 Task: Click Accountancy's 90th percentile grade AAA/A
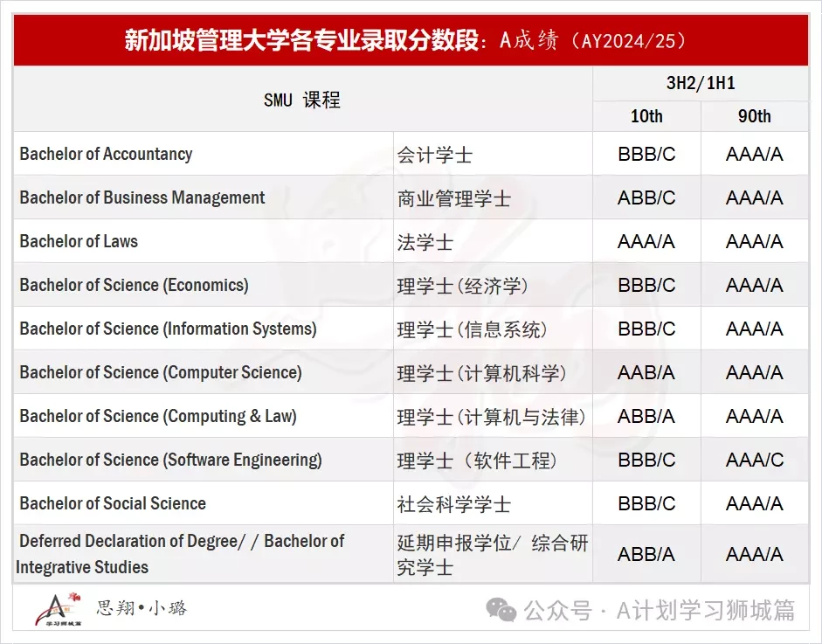pos(755,154)
